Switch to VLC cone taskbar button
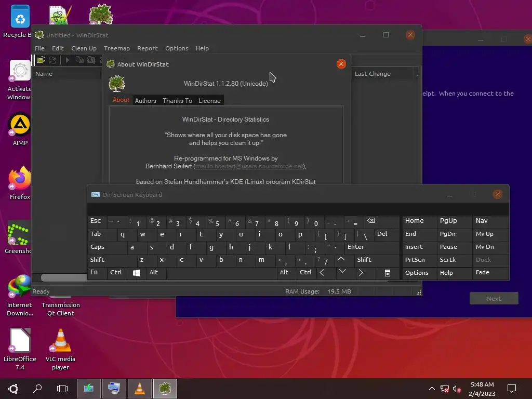Viewport: 532px width, 399px height. (139, 389)
